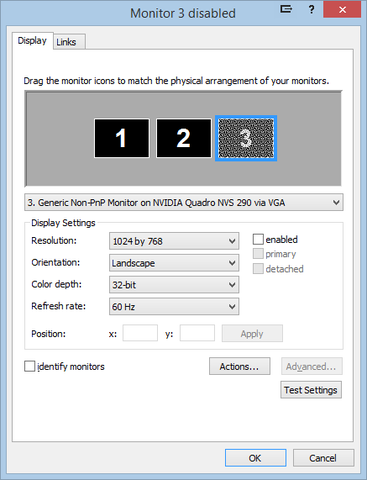Select monitor 1 icon
367x480 pixels.
[122, 138]
